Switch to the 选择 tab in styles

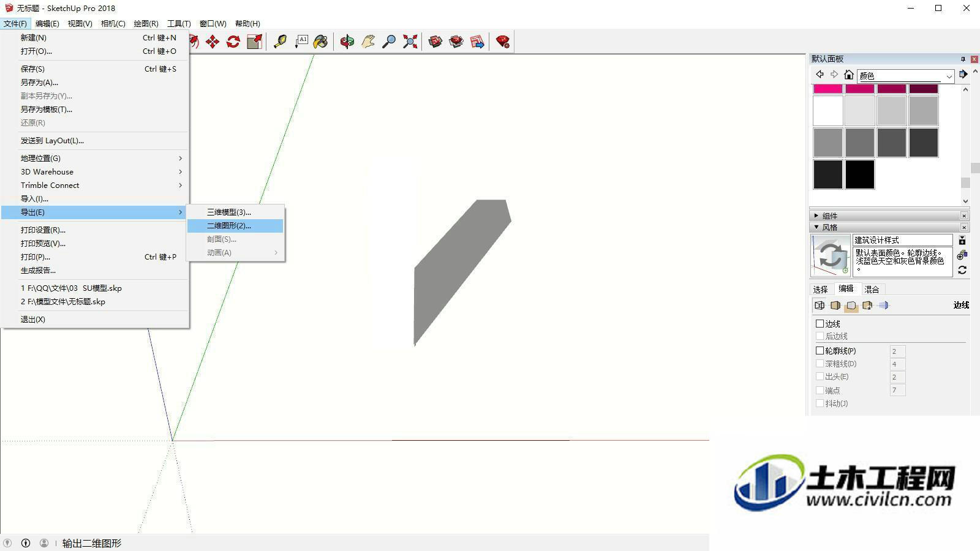(x=820, y=289)
